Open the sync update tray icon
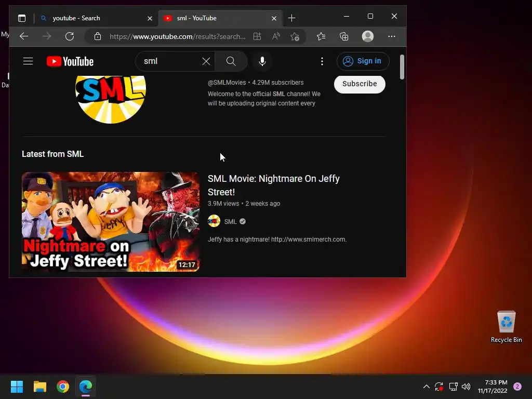Image resolution: width=532 pixels, height=399 pixels. (x=439, y=387)
